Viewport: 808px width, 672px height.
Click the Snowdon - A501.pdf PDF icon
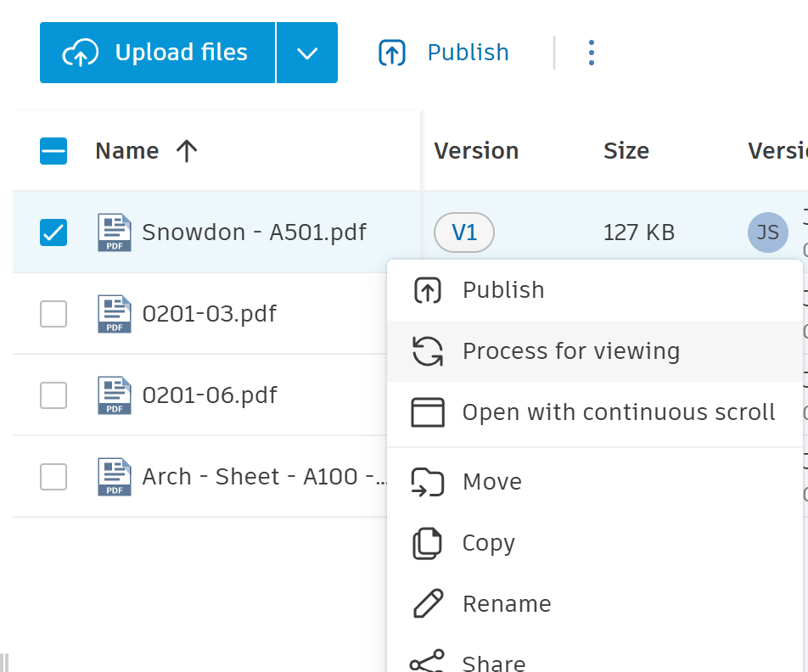(115, 232)
